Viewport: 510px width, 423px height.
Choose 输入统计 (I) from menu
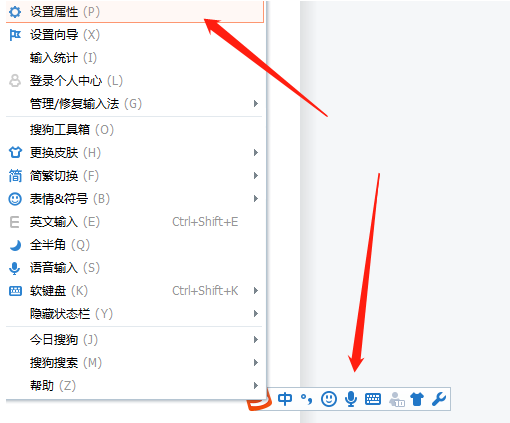pos(134,58)
